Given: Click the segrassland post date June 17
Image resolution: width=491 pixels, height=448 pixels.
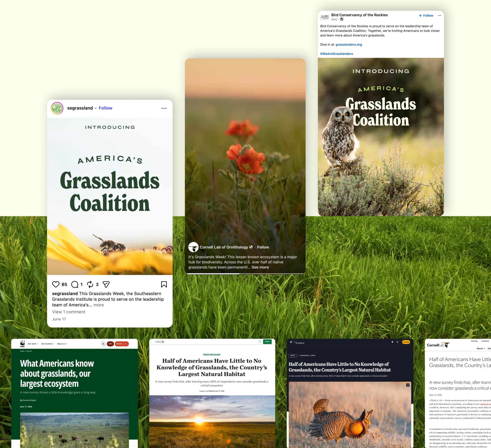Looking at the screenshot, I should [x=59, y=319].
